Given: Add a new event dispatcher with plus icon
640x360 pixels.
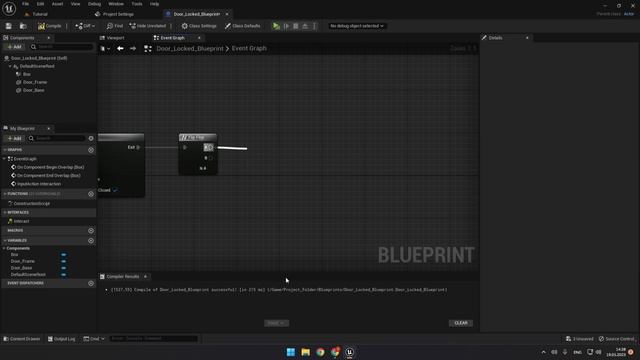Looking at the screenshot, I should pyautogui.click(x=91, y=283).
